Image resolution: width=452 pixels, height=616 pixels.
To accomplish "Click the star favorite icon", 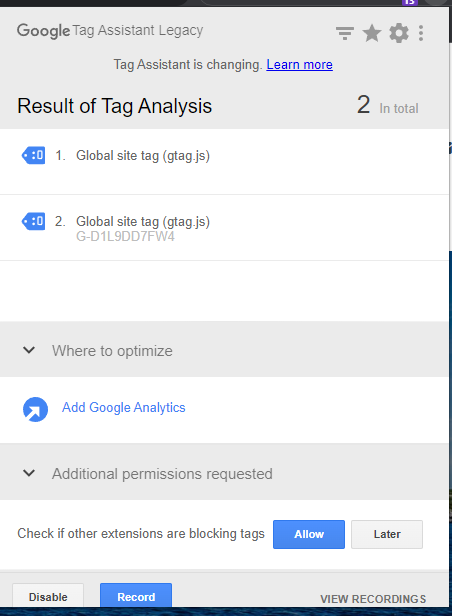I will click(x=371, y=33).
